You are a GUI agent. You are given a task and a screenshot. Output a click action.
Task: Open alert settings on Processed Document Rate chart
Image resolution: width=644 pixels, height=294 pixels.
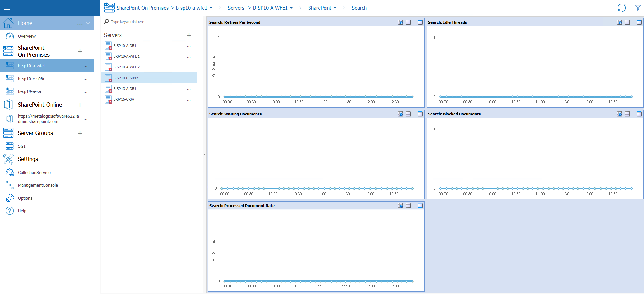coord(400,206)
